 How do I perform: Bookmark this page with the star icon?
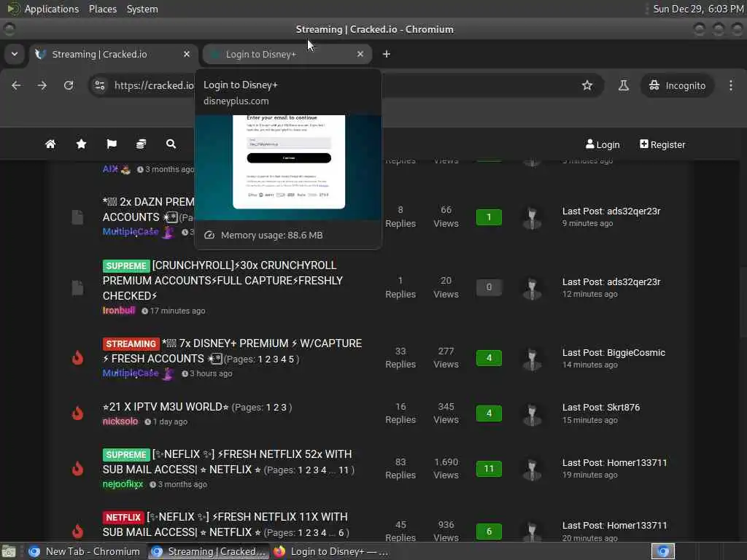pos(587,85)
